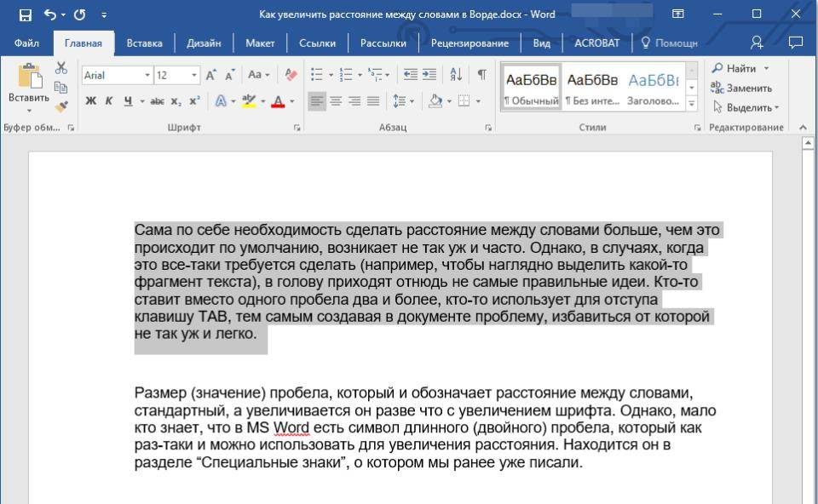Image resolution: width=818 pixels, height=504 pixels.
Task: Open the Sort tool
Action: point(456,75)
